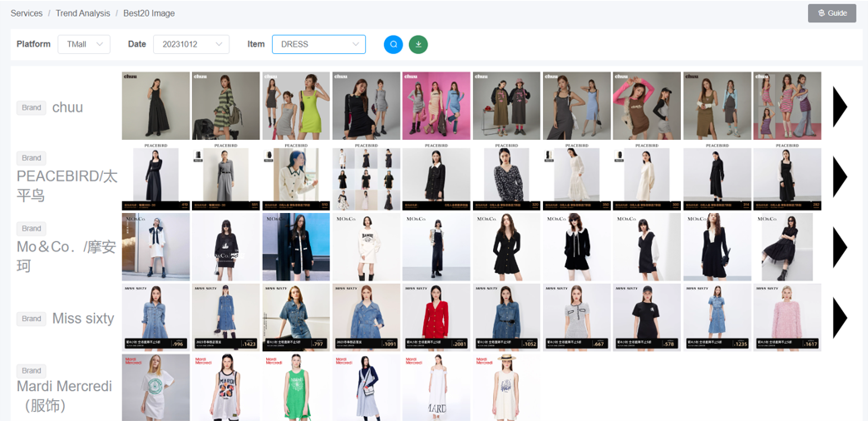Open the Item DRESS dropdown

pyautogui.click(x=319, y=44)
